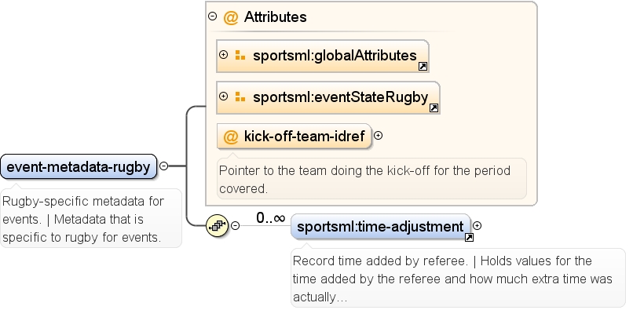Click @ icon on kick-off-team-idref

(231, 137)
